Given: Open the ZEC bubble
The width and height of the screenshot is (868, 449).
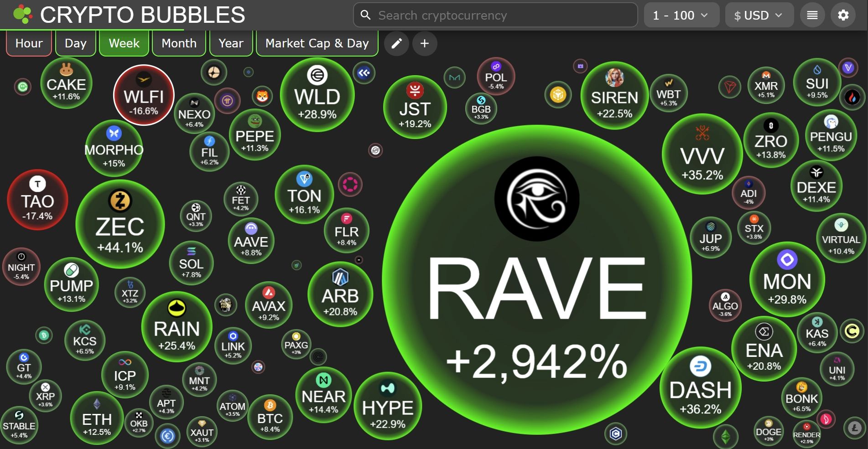Looking at the screenshot, I should click(x=120, y=224).
